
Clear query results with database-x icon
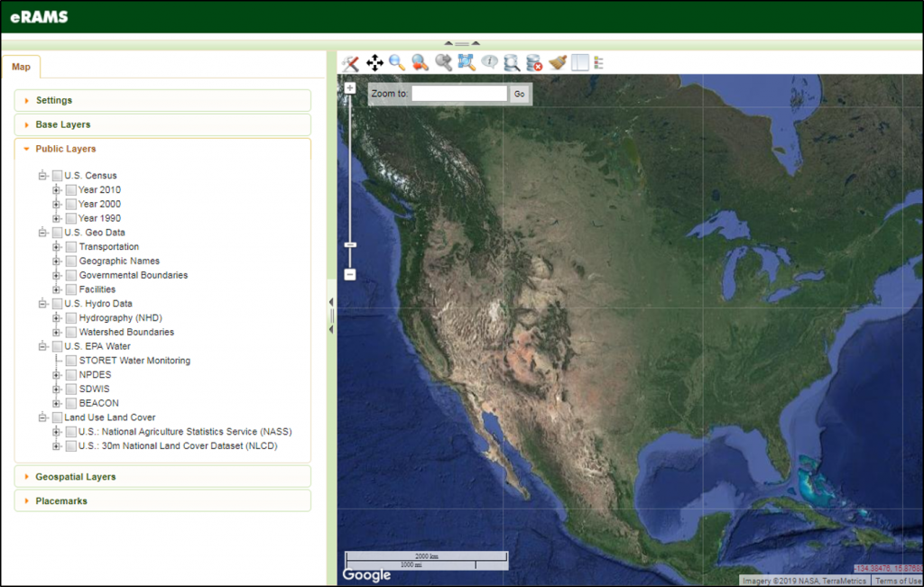coord(534,63)
